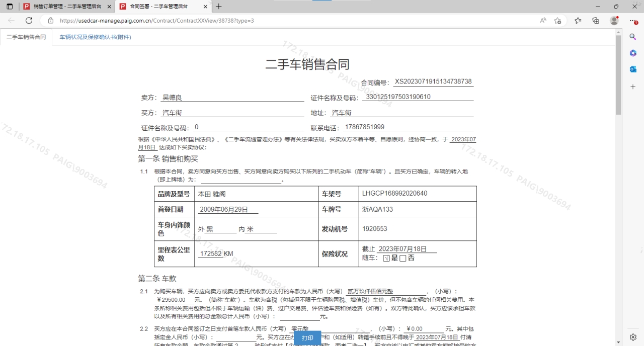
Task: Click VIN value LHGCP168992020640
Action: click(x=394, y=194)
